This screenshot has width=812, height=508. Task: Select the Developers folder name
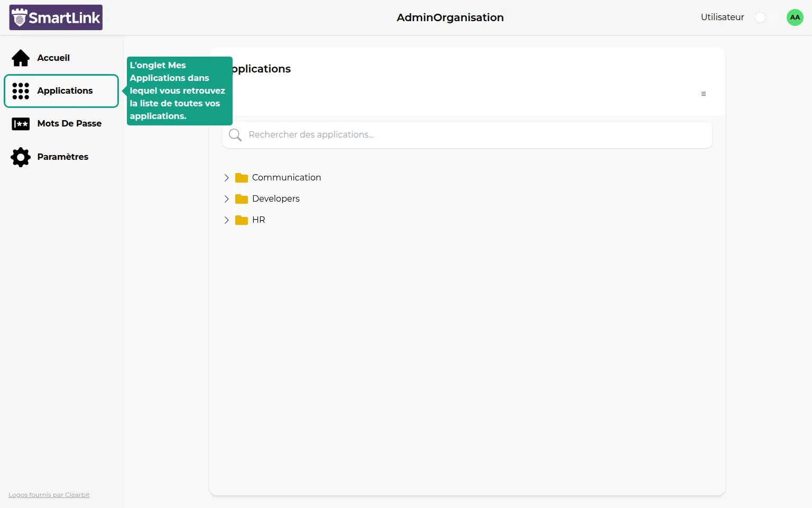click(275, 199)
